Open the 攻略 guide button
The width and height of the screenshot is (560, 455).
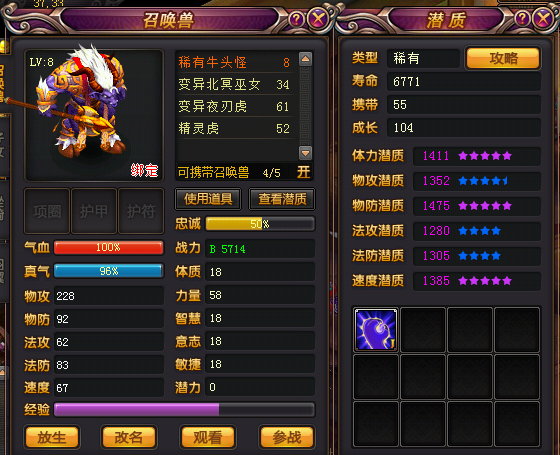tap(504, 58)
